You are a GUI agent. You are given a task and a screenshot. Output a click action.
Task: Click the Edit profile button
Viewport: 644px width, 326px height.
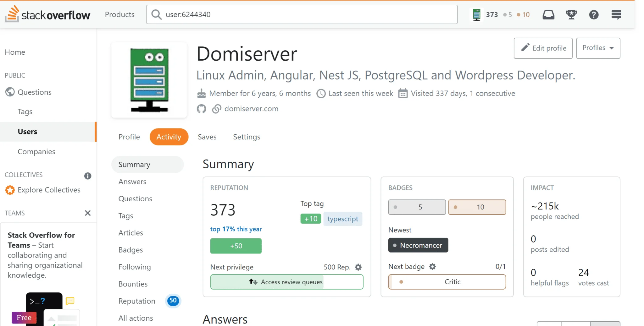click(543, 48)
